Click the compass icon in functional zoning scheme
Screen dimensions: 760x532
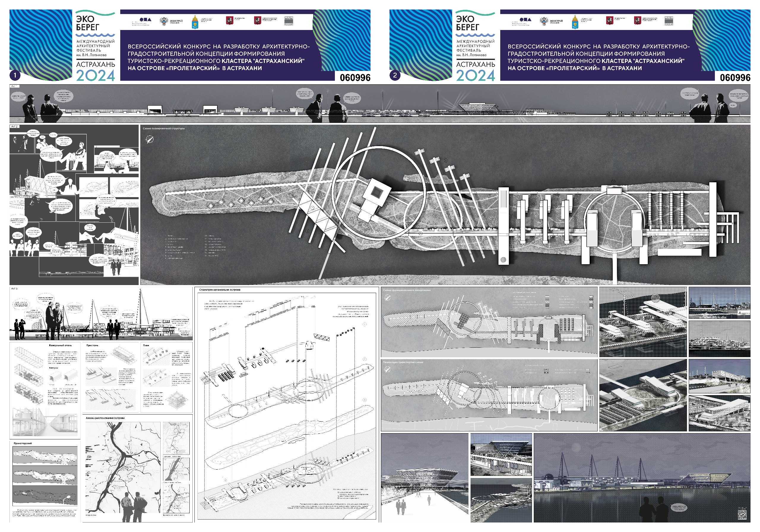(x=388, y=297)
